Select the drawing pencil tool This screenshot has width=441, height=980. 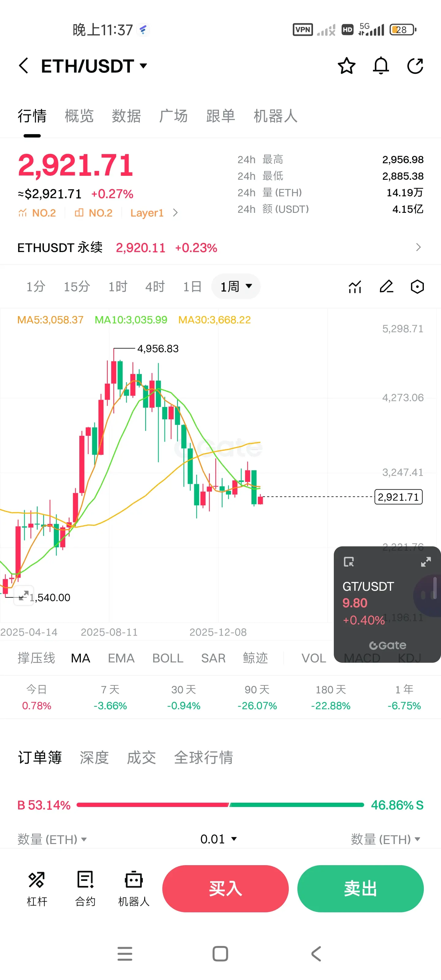point(386,286)
